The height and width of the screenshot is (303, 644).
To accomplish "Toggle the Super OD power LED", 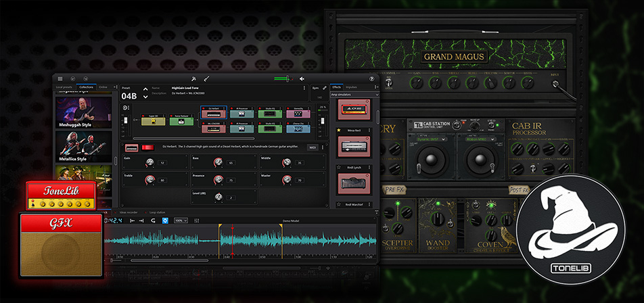I will [x=143, y=116].
